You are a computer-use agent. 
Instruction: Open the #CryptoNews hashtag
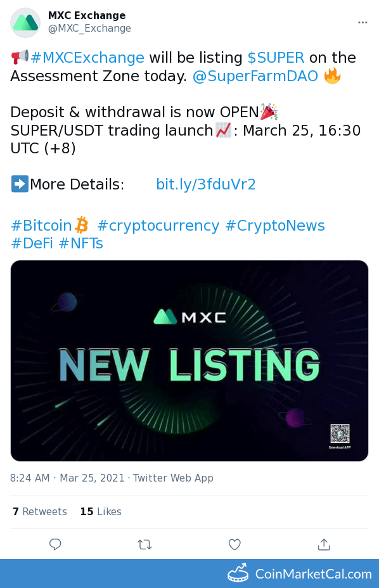click(x=275, y=226)
